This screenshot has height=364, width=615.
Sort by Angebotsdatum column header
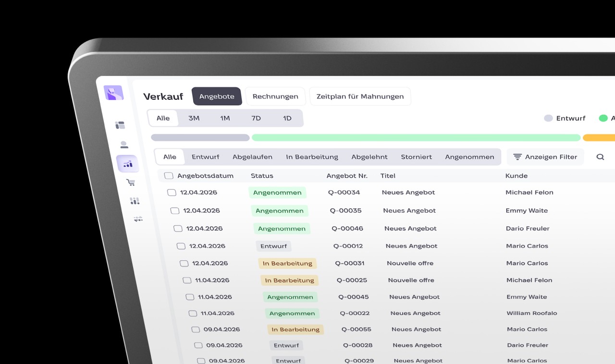[205, 176]
